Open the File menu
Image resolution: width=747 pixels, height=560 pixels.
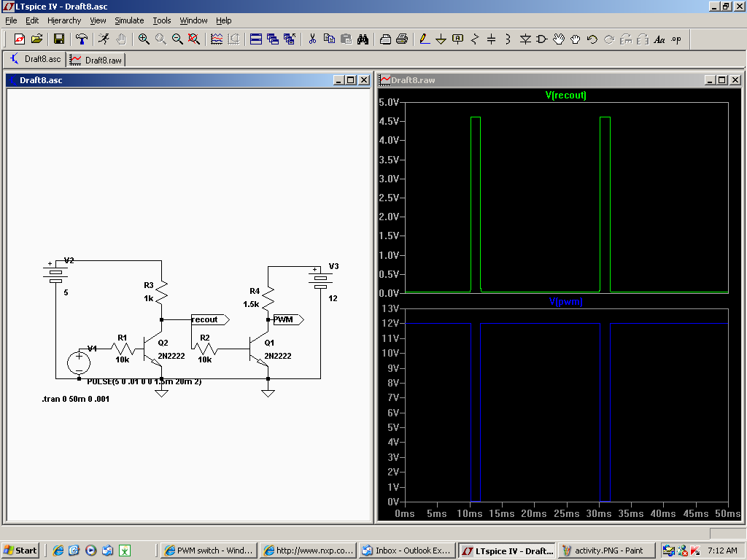tap(11, 20)
